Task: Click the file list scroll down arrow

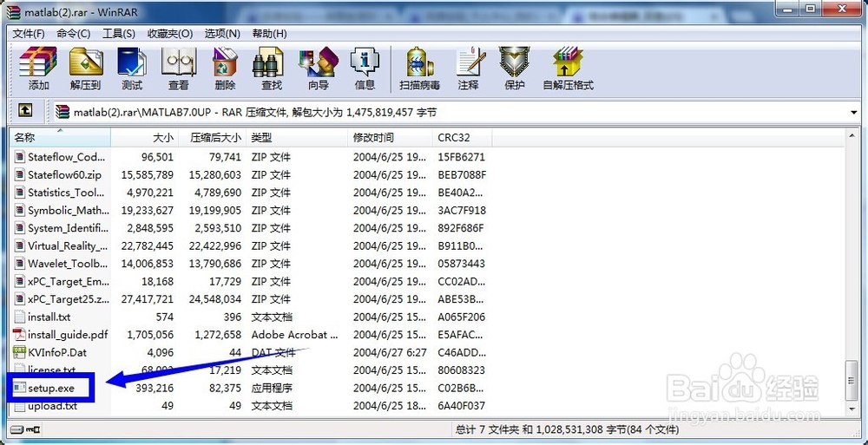Action: tap(852, 409)
